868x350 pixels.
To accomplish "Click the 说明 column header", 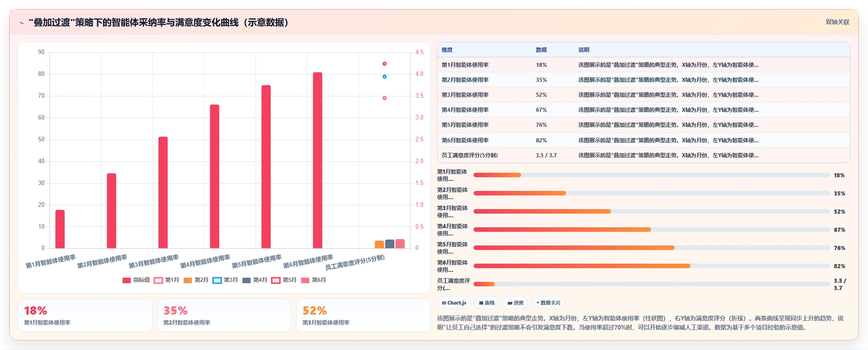I will pyautogui.click(x=584, y=50).
